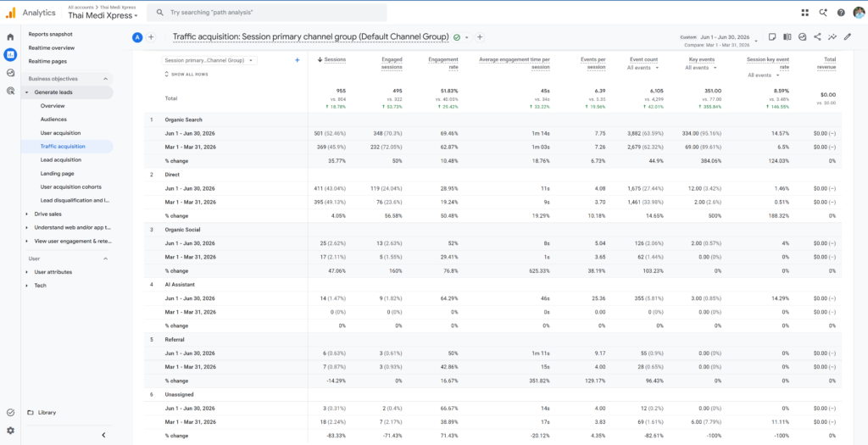Collapse the sidebar with left chevron
Image resolution: width=868 pixels, height=445 pixels.
point(103,435)
